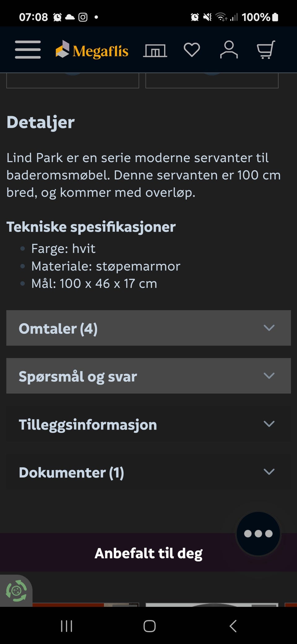Open the second recommended product thumbnail
This screenshot has width=297, height=644.
tap(212, 604)
